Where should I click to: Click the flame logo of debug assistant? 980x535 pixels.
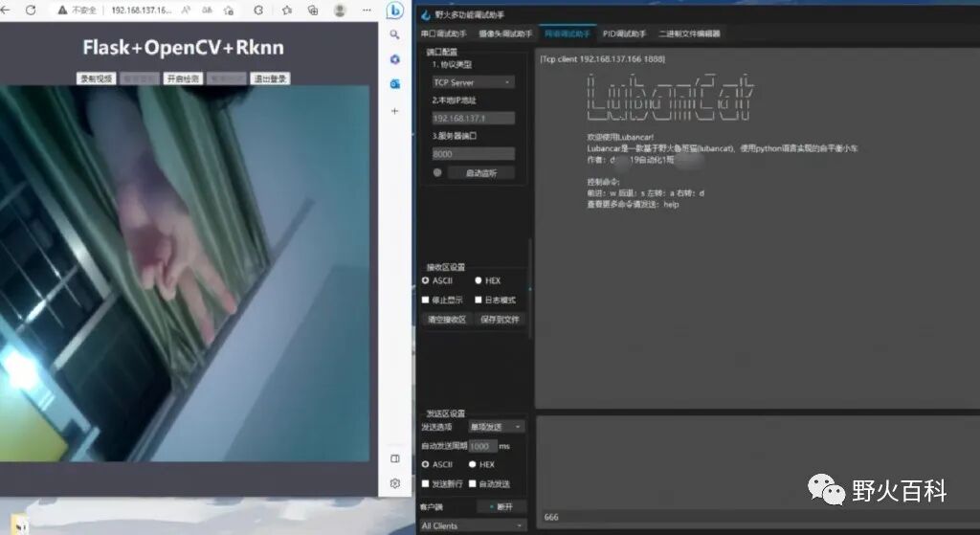(426, 14)
